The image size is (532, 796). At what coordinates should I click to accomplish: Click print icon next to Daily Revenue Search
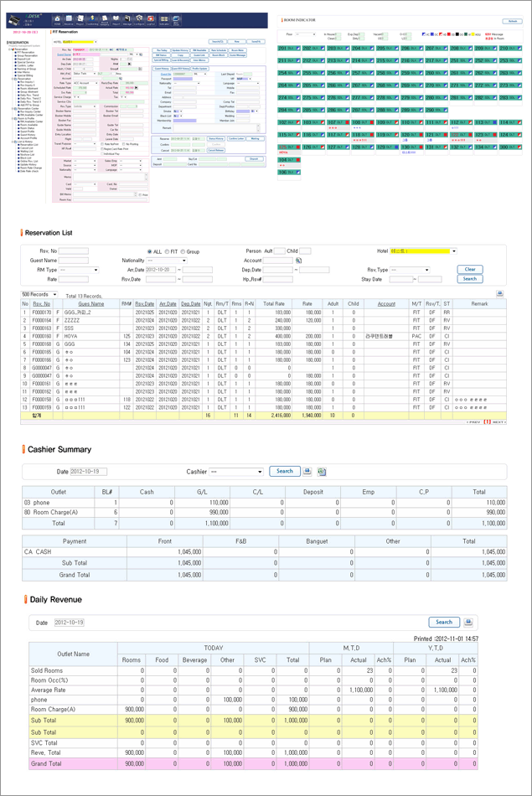(468, 622)
